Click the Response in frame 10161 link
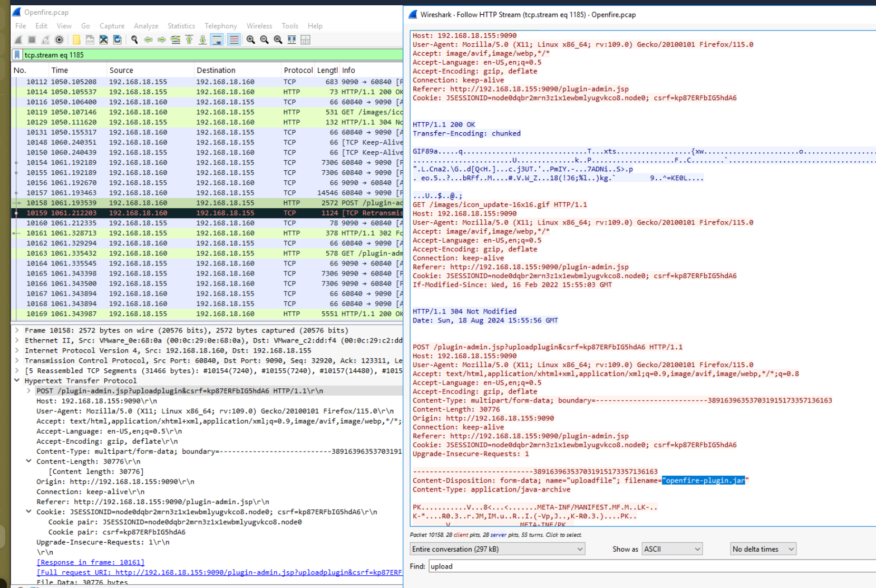 point(90,562)
